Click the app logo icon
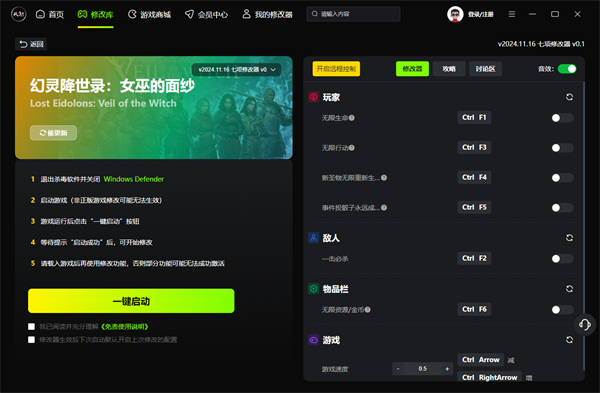 pyautogui.click(x=19, y=15)
